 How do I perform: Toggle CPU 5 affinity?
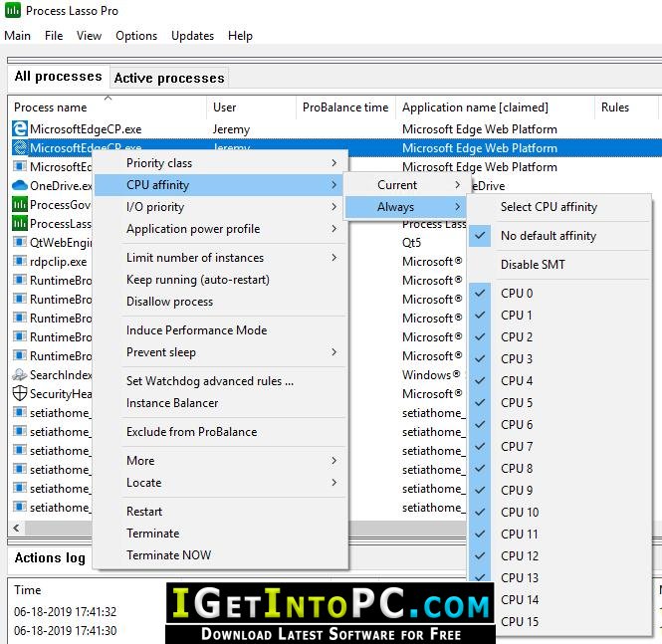pyautogui.click(x=559, y=403)
